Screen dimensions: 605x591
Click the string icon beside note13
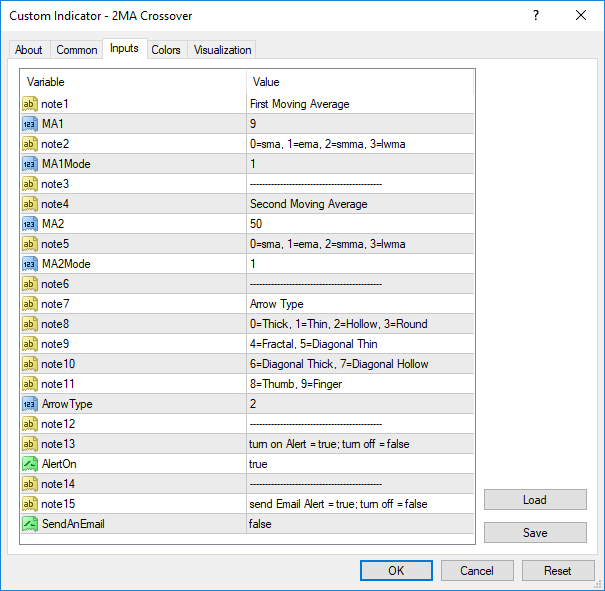pyautogui.click(x=30, y=444)
